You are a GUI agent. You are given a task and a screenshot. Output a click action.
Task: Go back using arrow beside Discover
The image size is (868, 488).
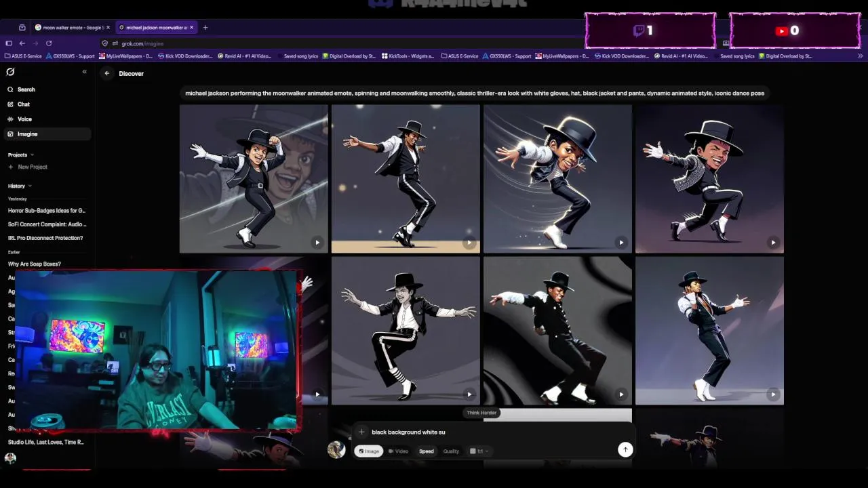tap(106, 73)
